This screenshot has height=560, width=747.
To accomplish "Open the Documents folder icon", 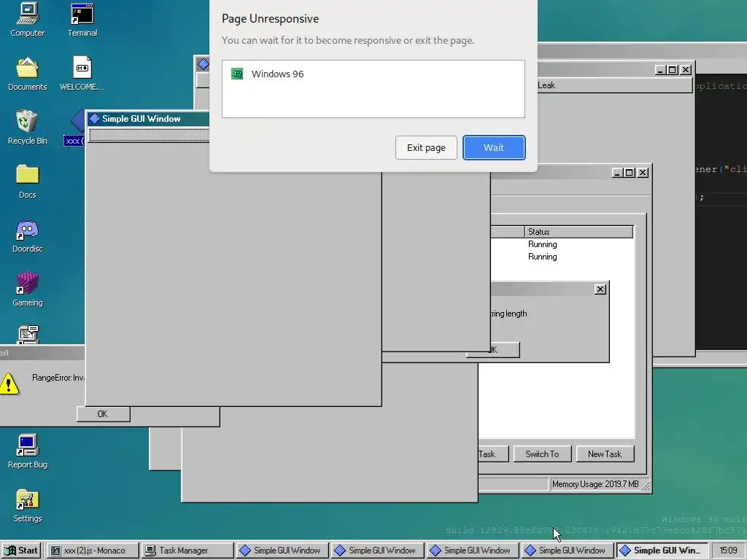I will (27, 74).
